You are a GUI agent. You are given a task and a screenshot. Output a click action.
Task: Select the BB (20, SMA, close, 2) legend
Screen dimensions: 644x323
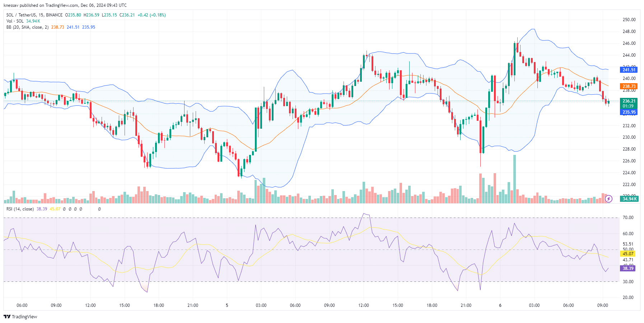click(x=28, y=27)
